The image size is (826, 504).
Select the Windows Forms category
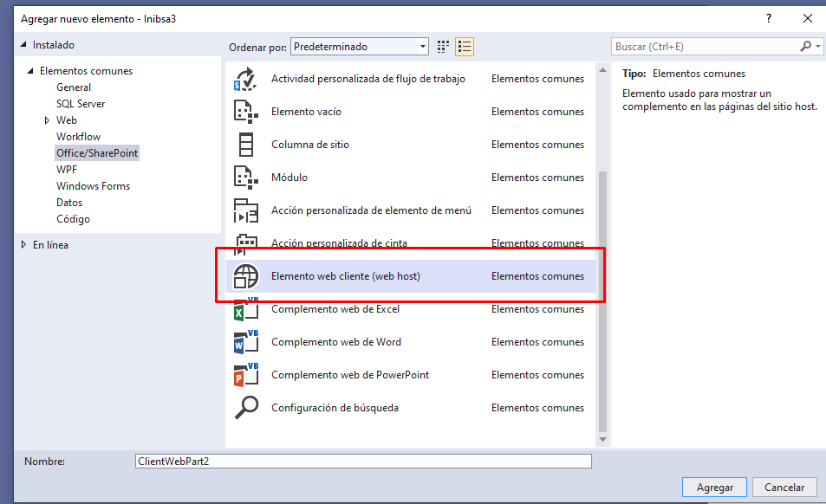coord(93,186)
